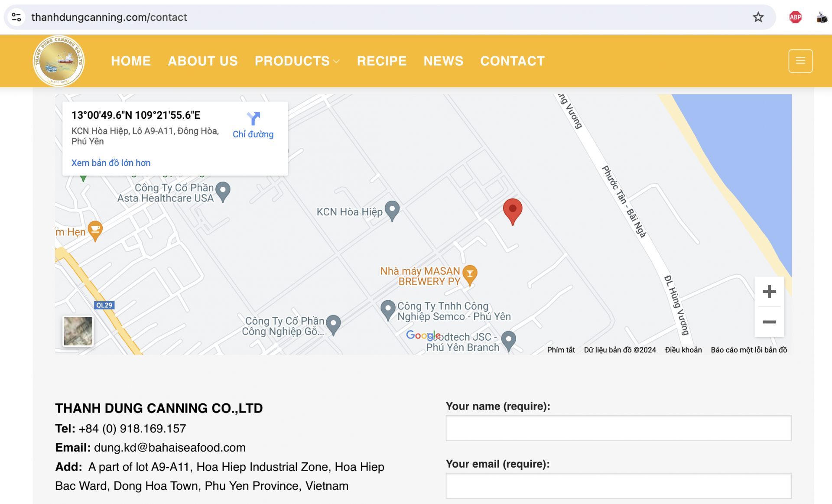
Task: Open the AdBlock Plus extension
Action: [795, 17]
